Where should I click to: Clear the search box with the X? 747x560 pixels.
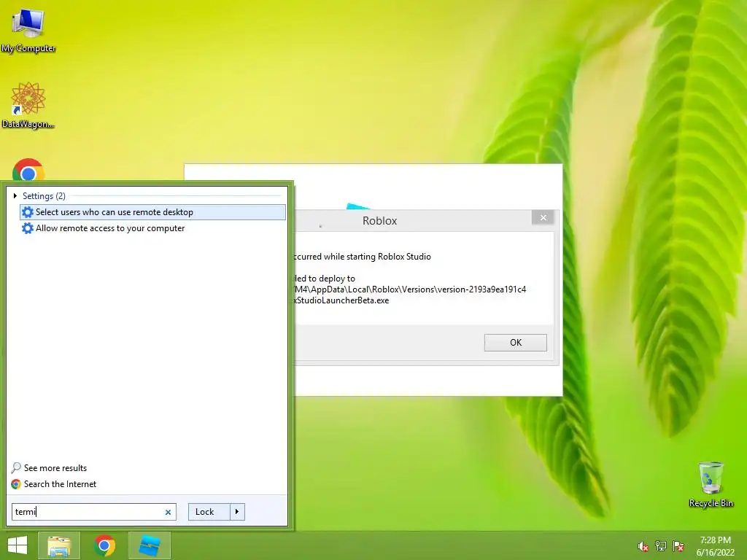coord(168,513)
